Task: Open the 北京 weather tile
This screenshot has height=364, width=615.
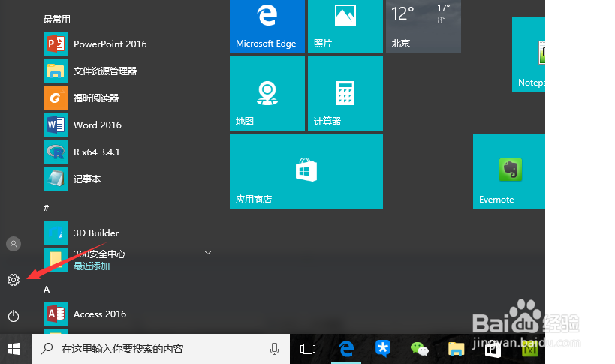Action: [x=424, y=26]
